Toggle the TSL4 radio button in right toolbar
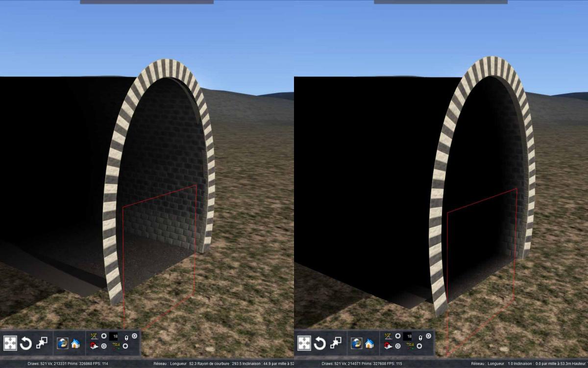This screenshot has width=588, height=368. point(419,346)
